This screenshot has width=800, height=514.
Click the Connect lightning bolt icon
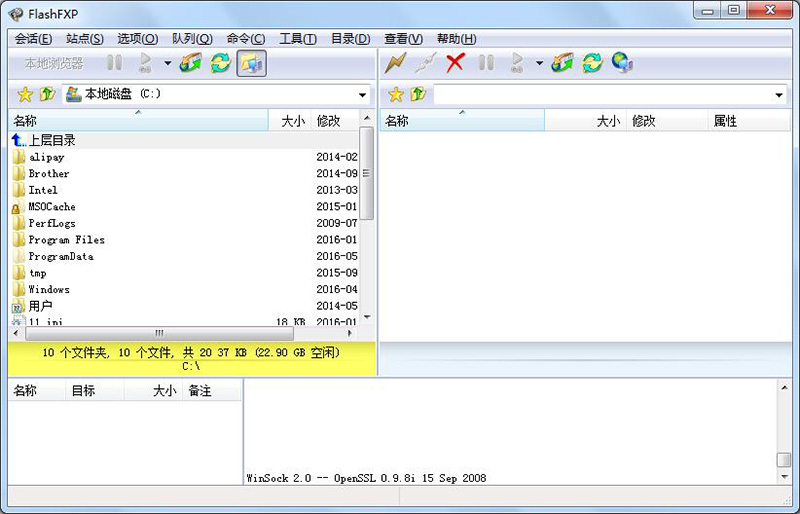pyautogui.click(x=396, y=63)
